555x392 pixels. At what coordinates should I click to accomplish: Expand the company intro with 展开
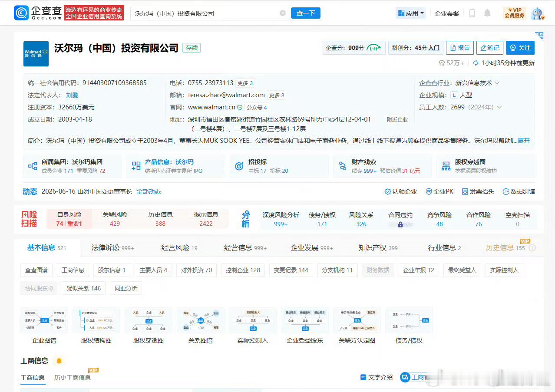pos(524,141)
